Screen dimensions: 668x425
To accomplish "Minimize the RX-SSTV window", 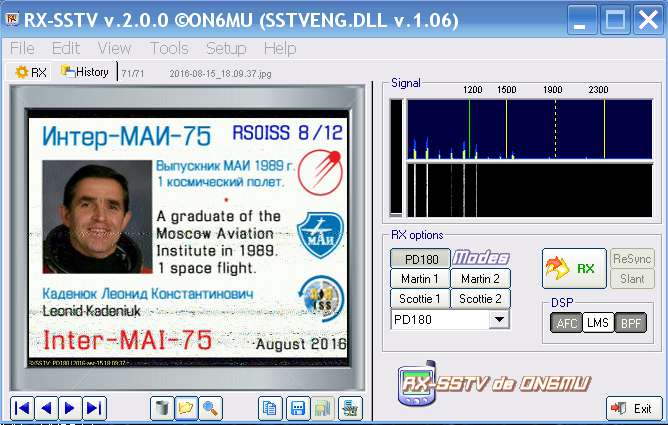I will pos(582,20).
